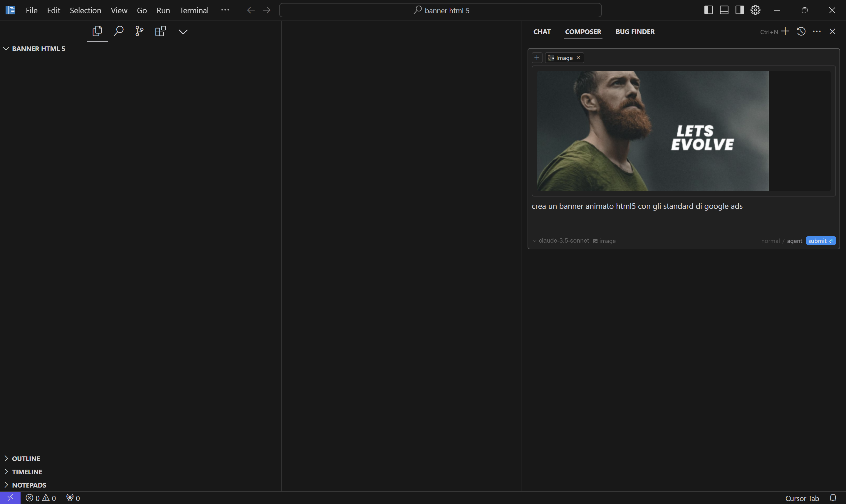Viewport: 846px width, 504px height.
Task: Switch to the BUG FINDER tab
Action: click(x=635, y=32)
